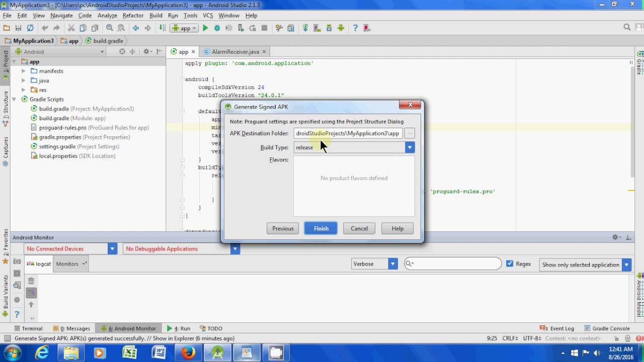Open the Terminal tool tab

[x=28, y=328]
